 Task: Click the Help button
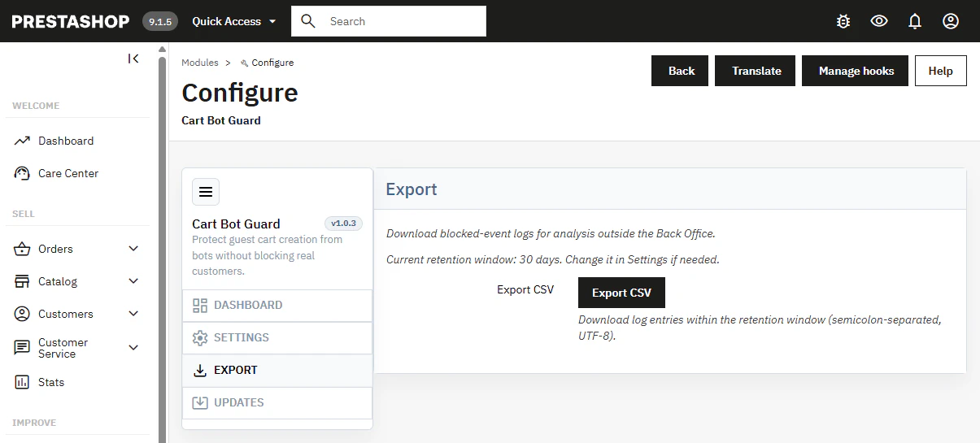(x=940, y=71)
